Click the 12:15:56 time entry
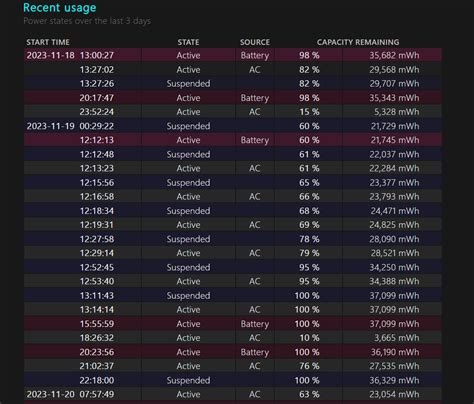474x404 pixels. coord(97,183)
